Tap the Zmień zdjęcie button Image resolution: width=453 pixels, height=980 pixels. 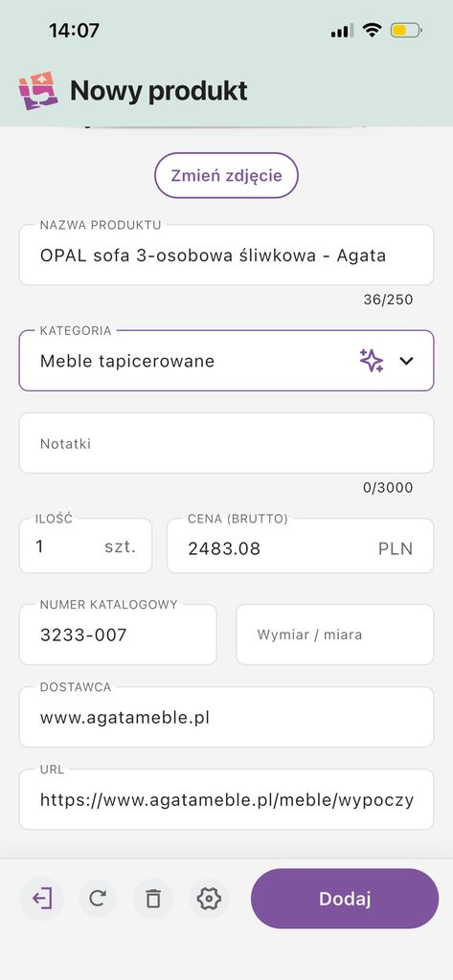(226, 175)
